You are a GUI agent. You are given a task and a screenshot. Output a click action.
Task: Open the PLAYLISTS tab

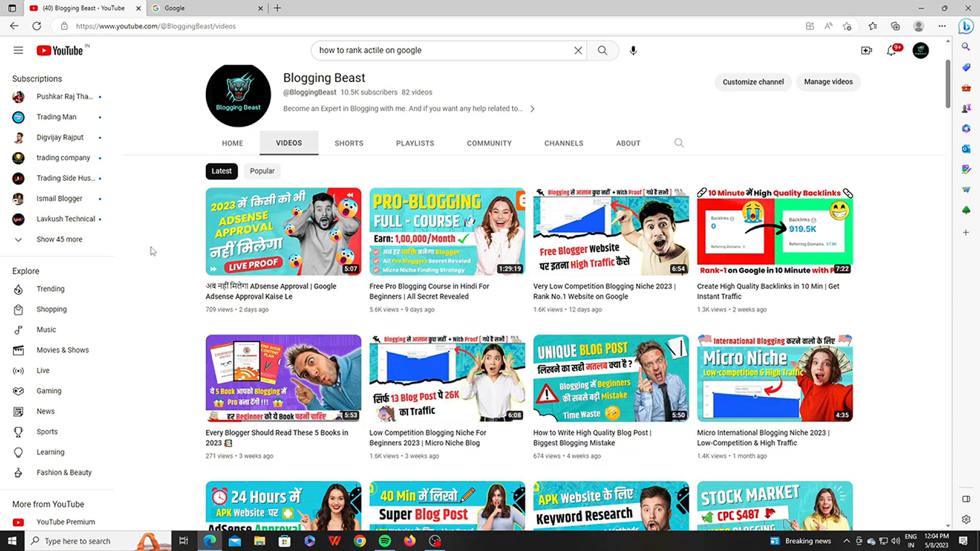[x=415, y=143]
